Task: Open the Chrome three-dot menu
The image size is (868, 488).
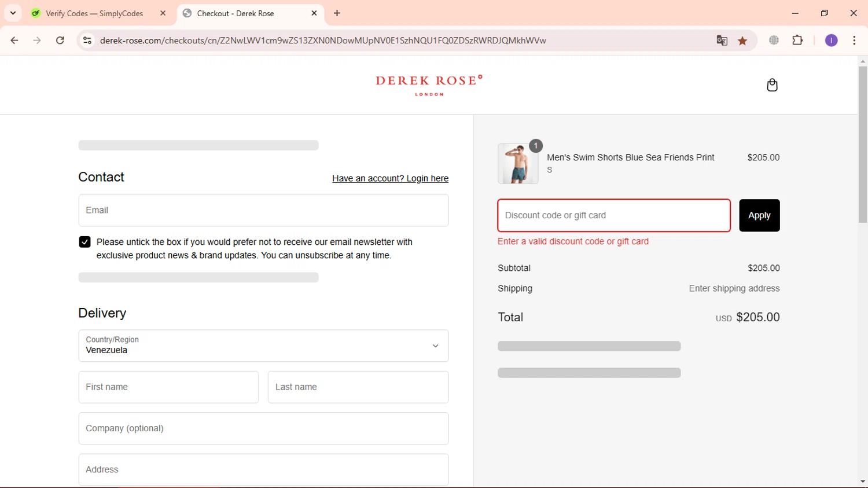Action: (x=854, y=41)
